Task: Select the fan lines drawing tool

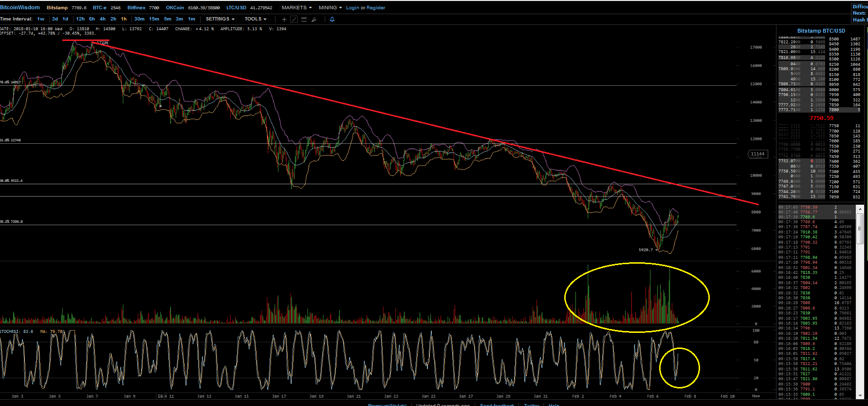Action: 314,19
